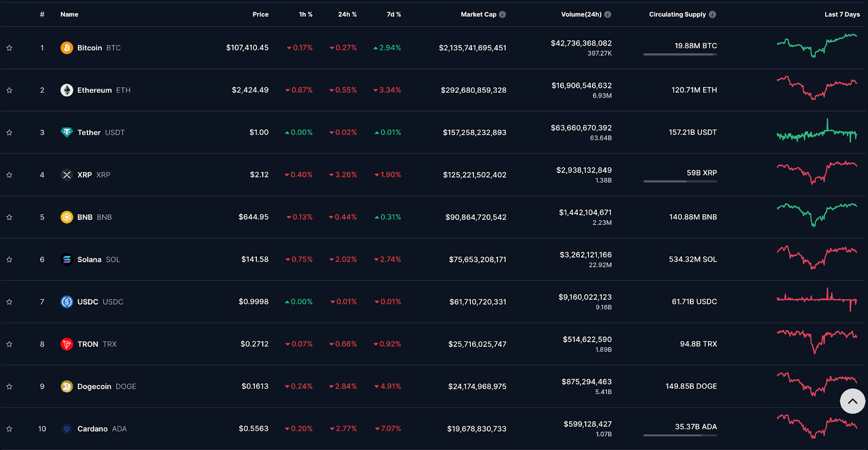Add Ethereum to watchlist star
The width and height of the screenshot is (868, 450).
(9, 90)
